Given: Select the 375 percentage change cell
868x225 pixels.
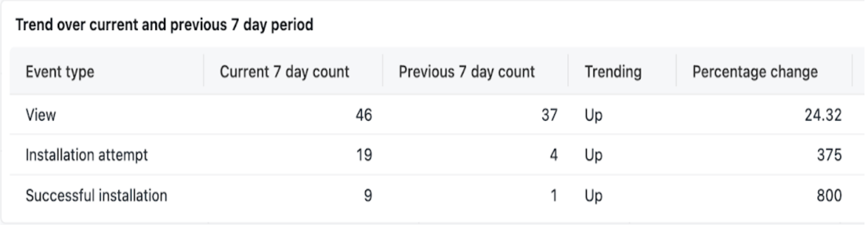Looking at the screenshot, I should tap(829, 155).
